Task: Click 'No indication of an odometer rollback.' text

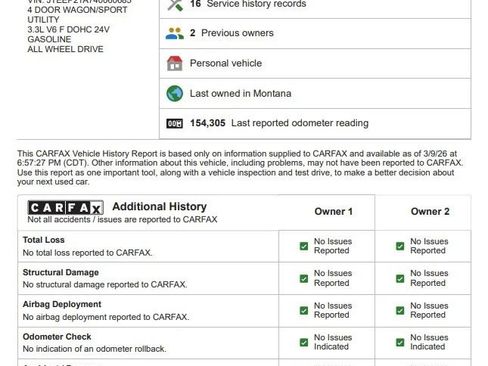Action: [x=94, y=349]
